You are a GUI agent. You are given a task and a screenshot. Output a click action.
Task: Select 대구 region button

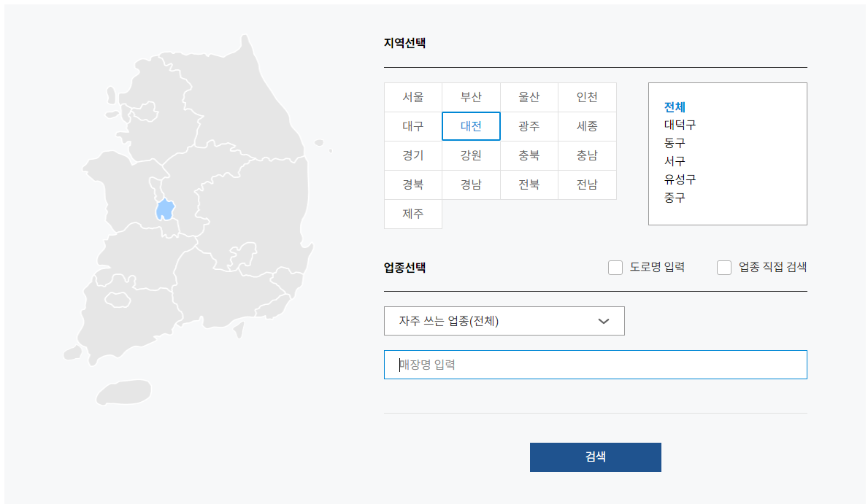pos(413,126)
